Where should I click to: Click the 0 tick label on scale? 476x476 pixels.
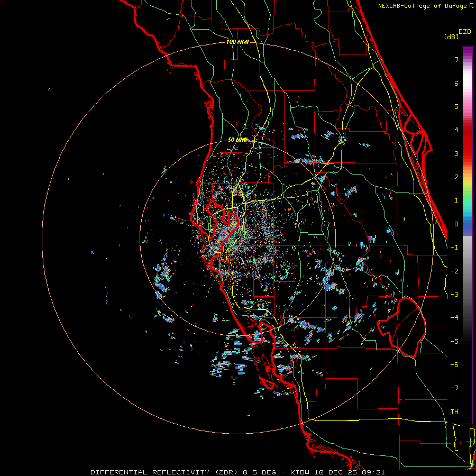(456, 224)
